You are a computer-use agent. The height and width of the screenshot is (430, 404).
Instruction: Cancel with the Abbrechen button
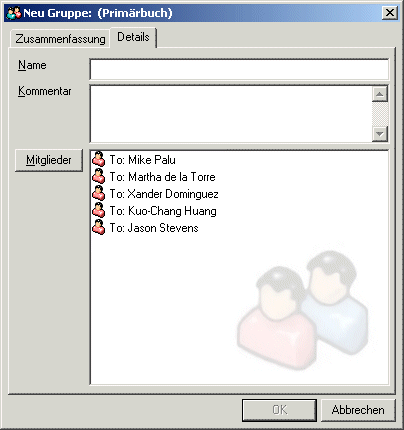coord(358,410)
